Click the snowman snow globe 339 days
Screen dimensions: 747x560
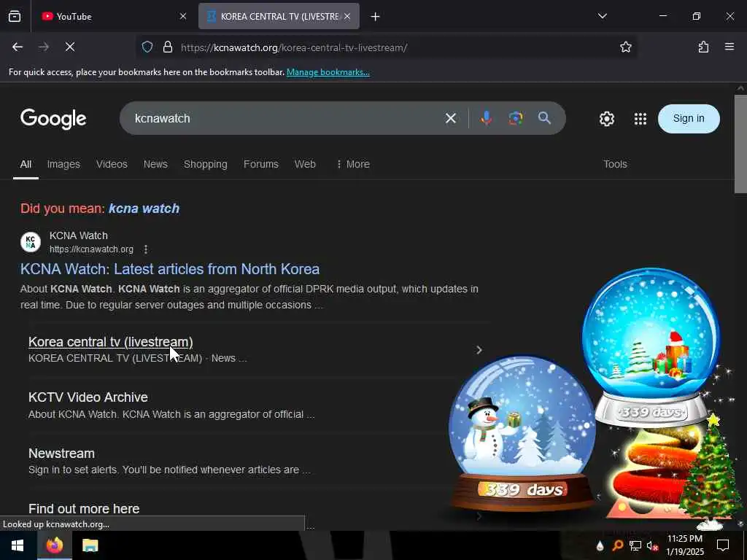522,433
